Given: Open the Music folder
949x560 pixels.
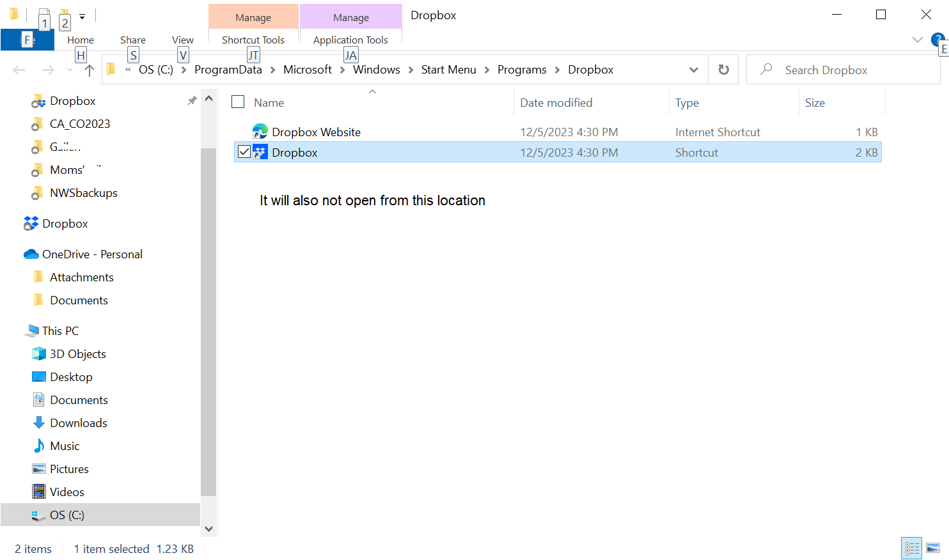Looking at the screenshot, I should click(65, 446).
